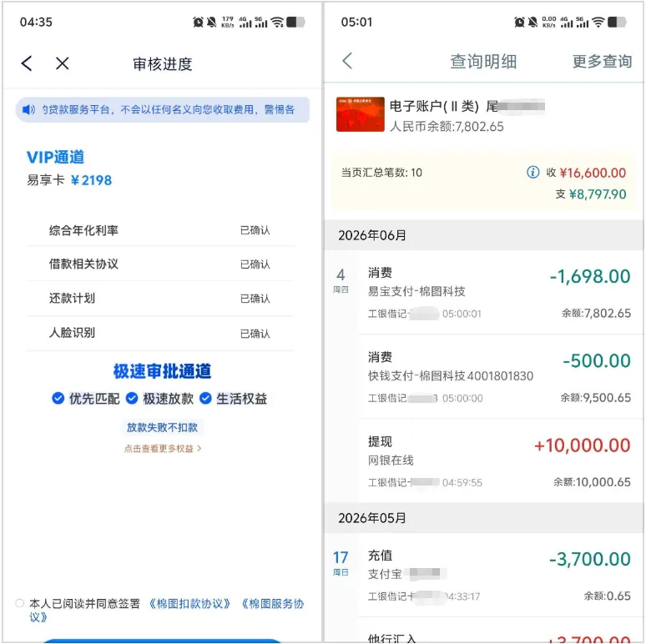Select the 借款相关协议 row
This screenshot has height=644, width=646.
point(161,264)
